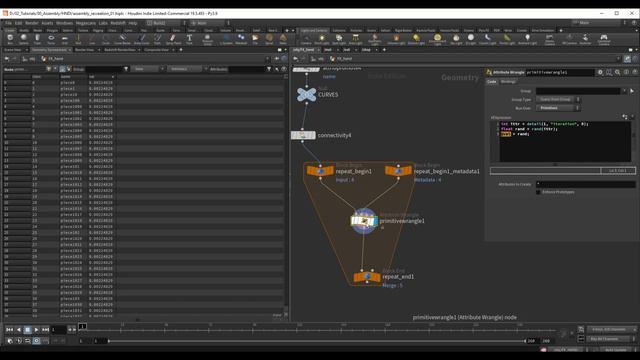640x360 pixels.
Task: Select the Metaball shelf tool
Action: click(x=241, y=39)
